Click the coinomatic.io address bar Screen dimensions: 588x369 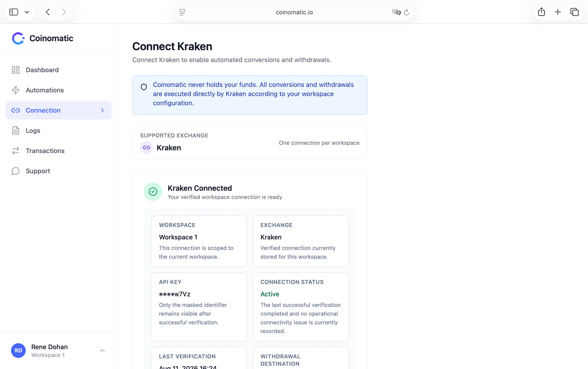pyautogui.click(x=294, y=12)
